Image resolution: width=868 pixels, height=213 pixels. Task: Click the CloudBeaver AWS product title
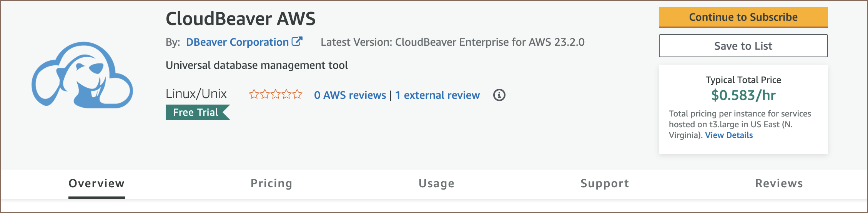[241, 19]
